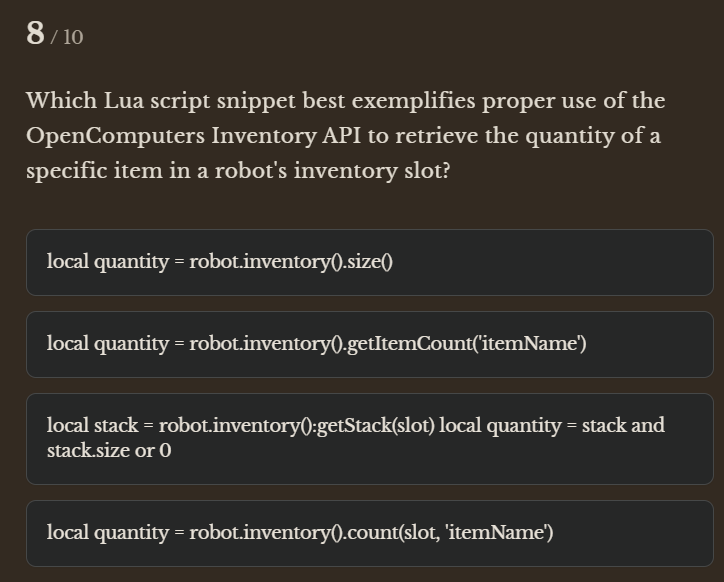Click the question number 8 indicator

coord(36,34)
